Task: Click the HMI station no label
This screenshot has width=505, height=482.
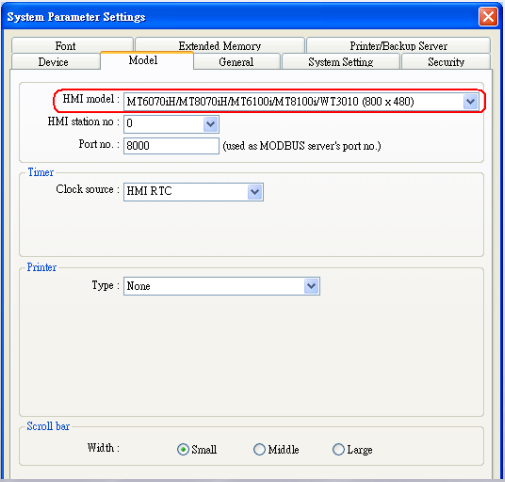Action: [x=84, y=122]
